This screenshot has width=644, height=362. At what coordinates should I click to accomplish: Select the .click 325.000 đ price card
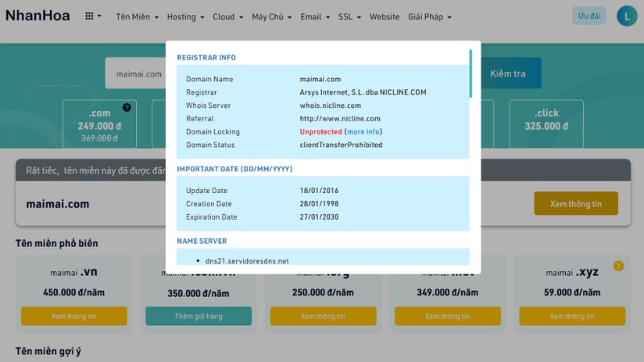tap(547, 124)
